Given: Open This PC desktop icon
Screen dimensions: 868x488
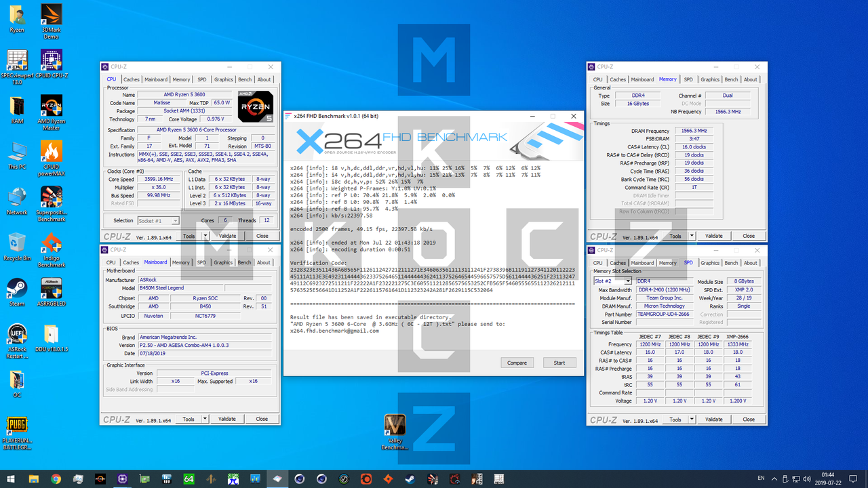Looking at the screenshot, I should tap(17, 155).
